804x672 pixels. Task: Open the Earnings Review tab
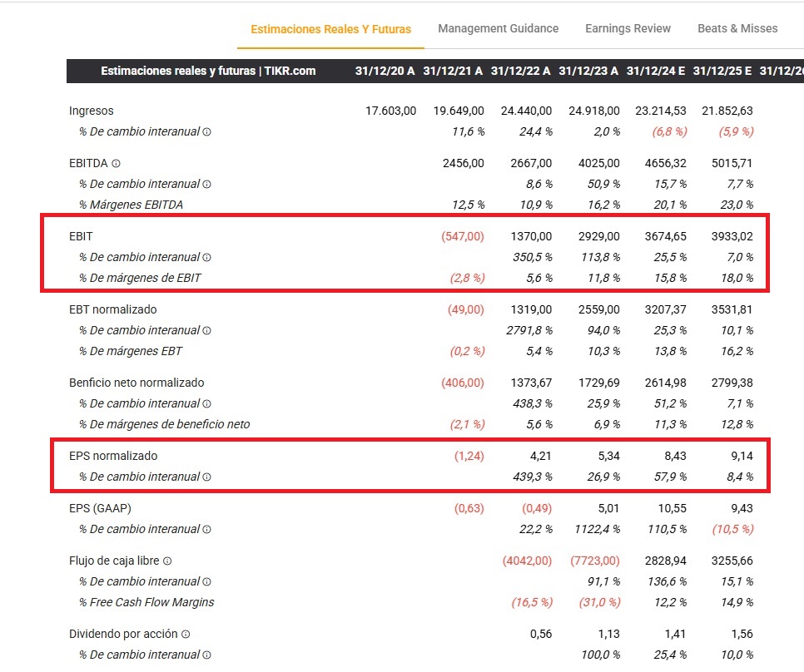(x=628, y=28)
